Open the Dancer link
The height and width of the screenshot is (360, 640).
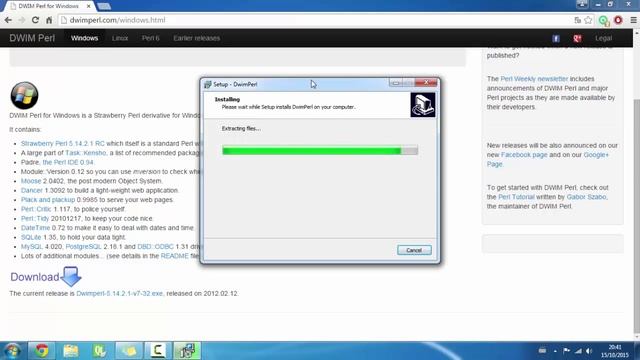[31, 190]
